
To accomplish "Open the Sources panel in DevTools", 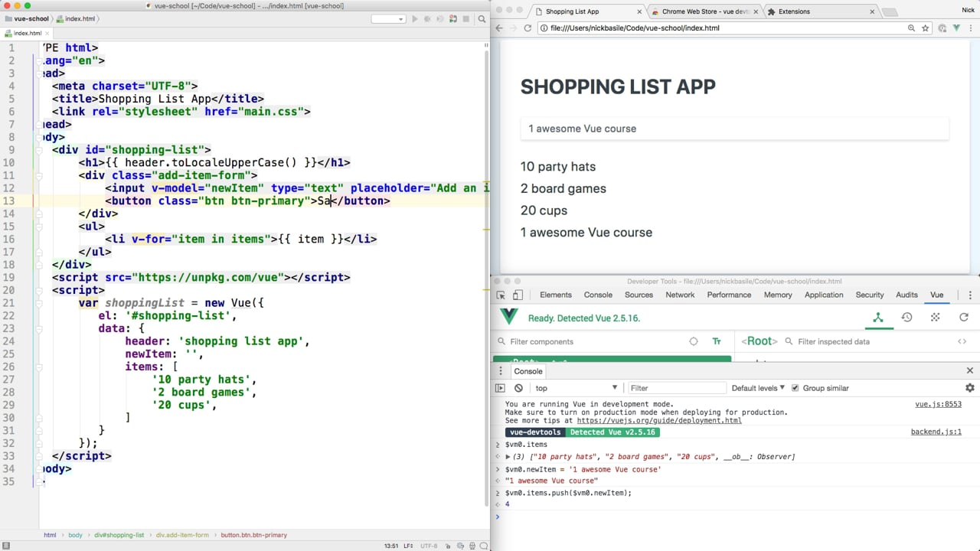I will tap(639, 295).
